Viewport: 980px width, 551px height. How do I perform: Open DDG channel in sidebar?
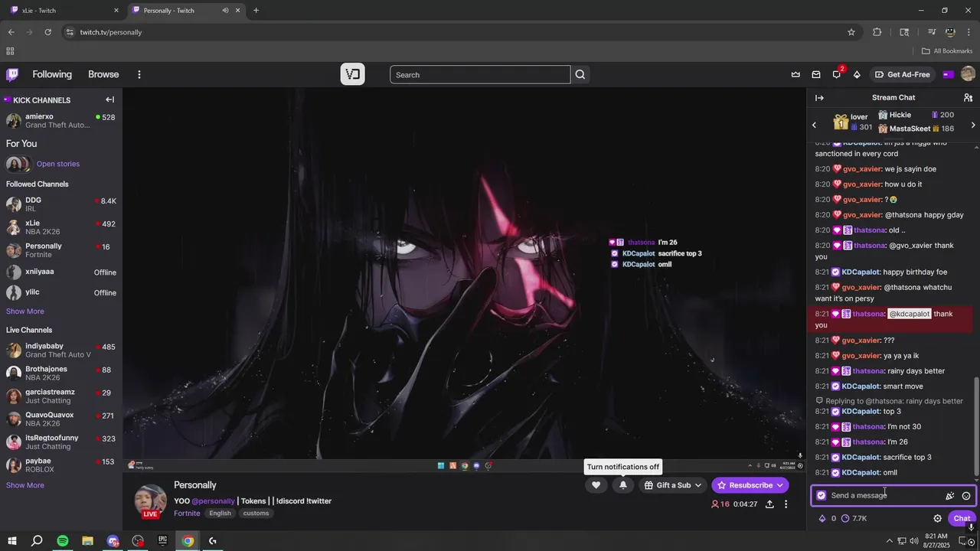[x=61, y=204]
